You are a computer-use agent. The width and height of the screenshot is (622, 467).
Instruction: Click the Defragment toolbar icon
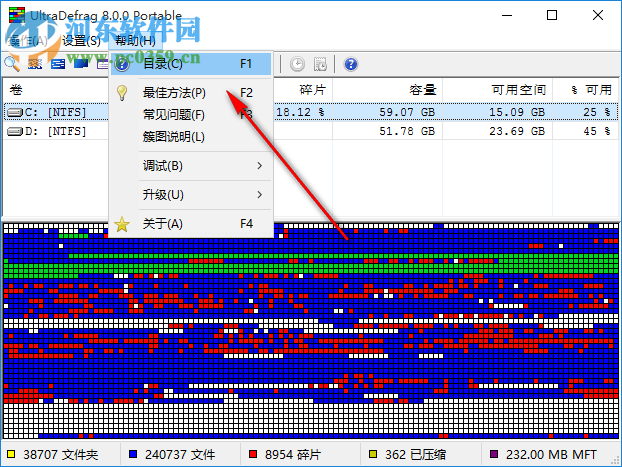(35, 64)
